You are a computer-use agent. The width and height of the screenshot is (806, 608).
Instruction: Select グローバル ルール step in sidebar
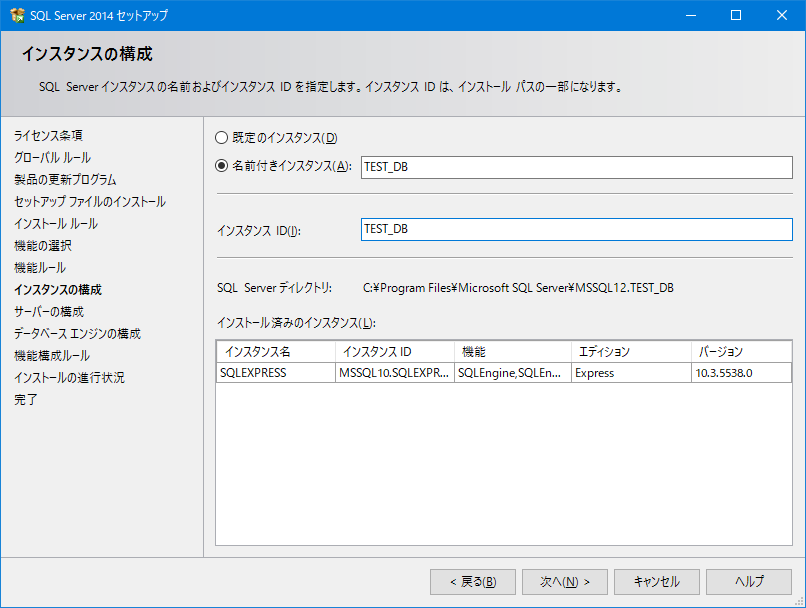click(x=52, y=158)
